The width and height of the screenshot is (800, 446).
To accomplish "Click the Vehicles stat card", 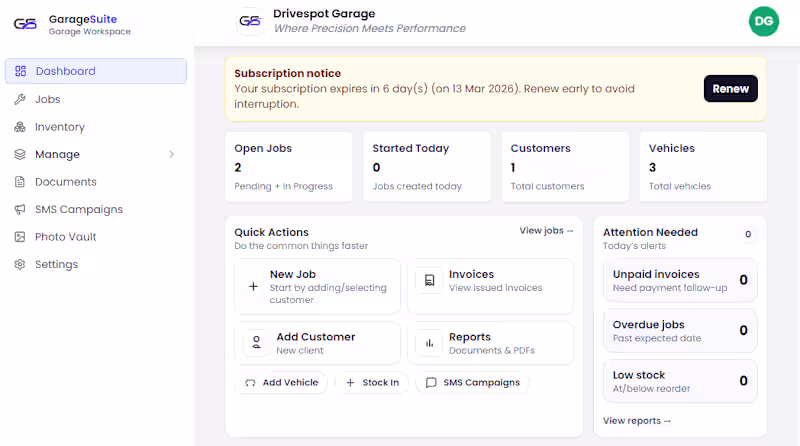I will pos(703,167).
